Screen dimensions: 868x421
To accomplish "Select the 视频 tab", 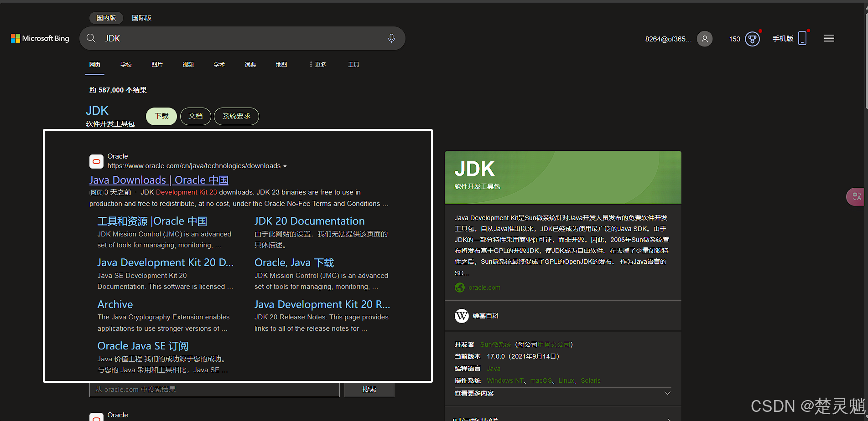I will point(188,65).
